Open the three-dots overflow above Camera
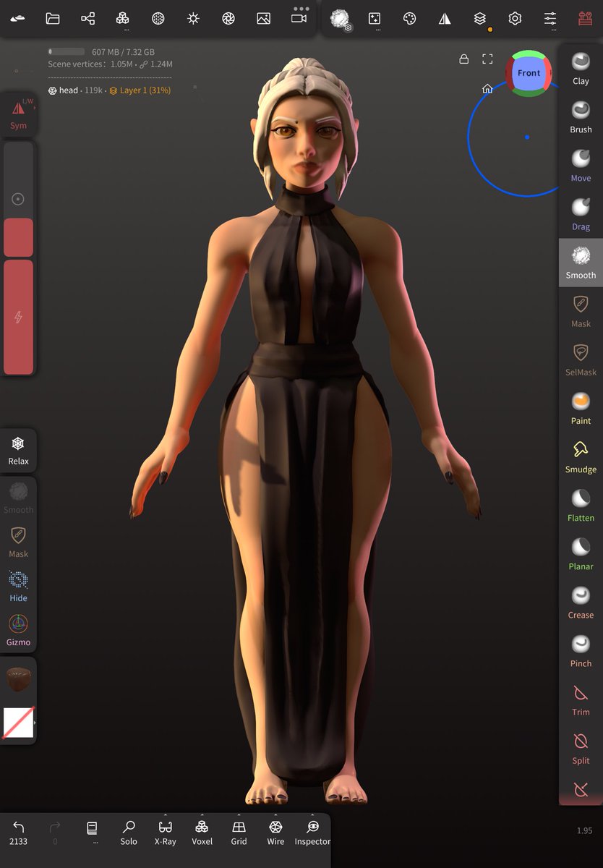This screenshot has height=868, width=603. pyautogui.click(x=301, y=9)
